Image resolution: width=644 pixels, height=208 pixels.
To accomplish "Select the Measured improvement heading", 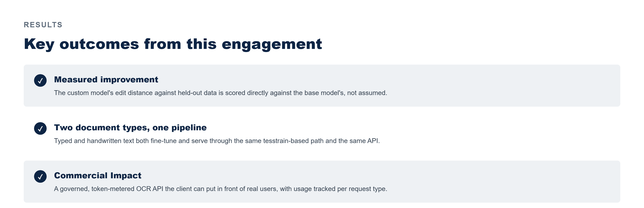I will [106, 79].
